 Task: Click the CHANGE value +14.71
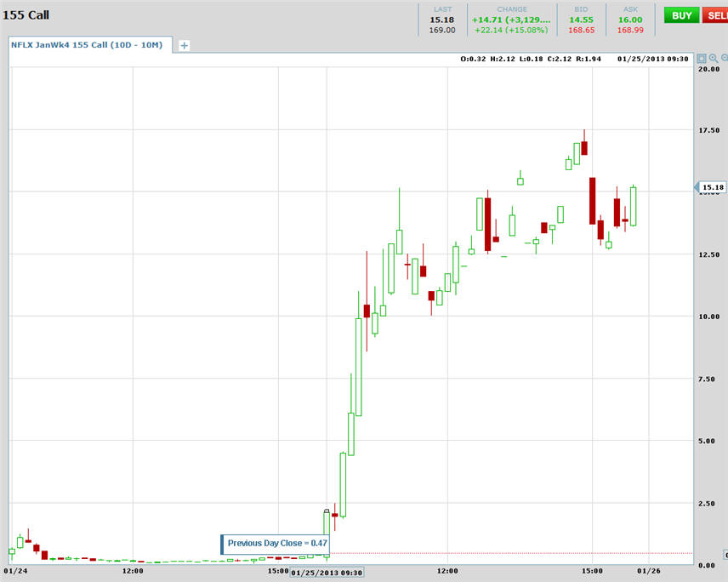(x=511, y=20)
